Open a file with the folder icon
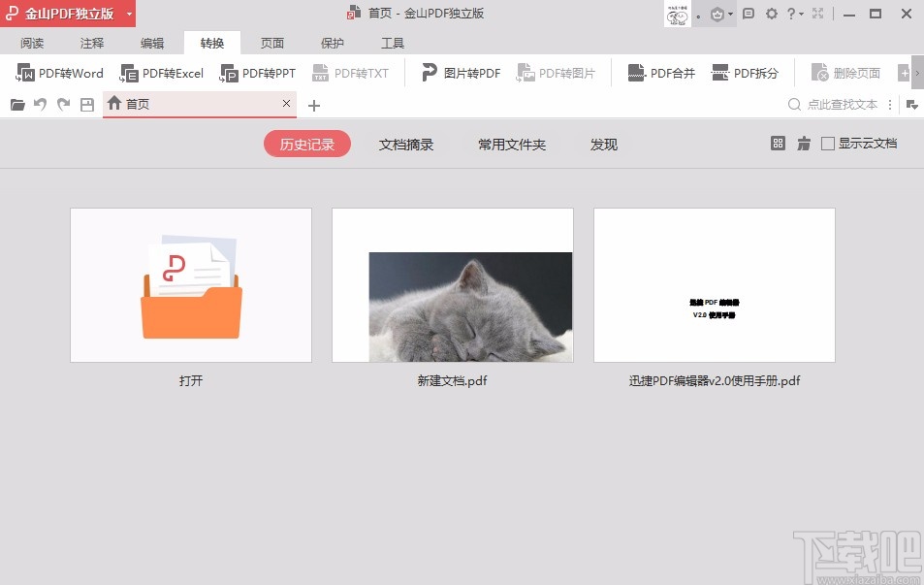The width and height of the screenshot is (924, 585). [16, 104]
